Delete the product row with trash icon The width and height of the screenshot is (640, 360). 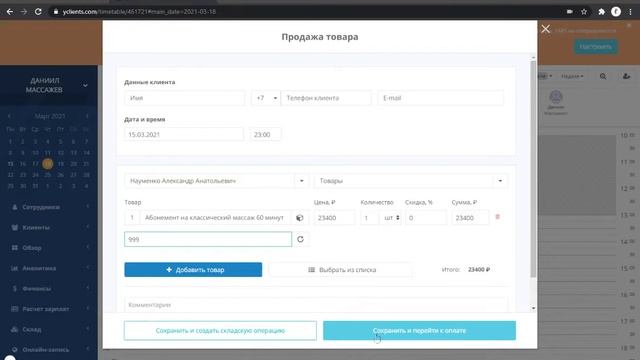497,217
